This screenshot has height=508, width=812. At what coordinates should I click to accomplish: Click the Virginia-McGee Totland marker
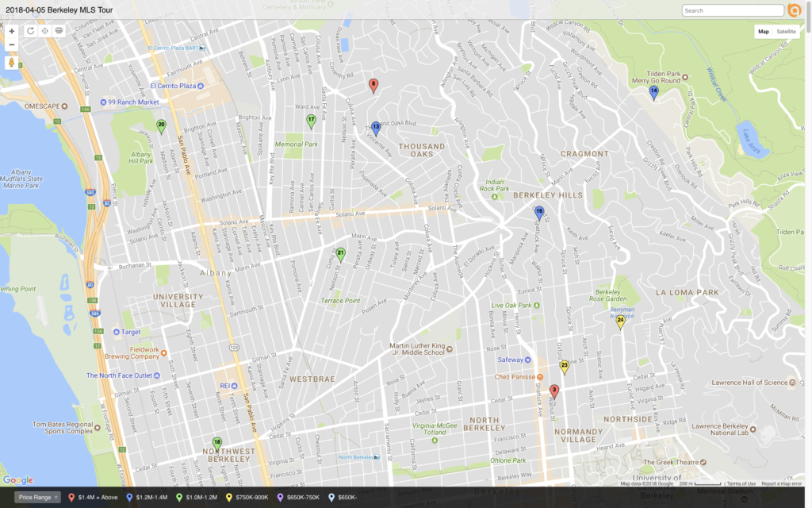tap(435, 441)
